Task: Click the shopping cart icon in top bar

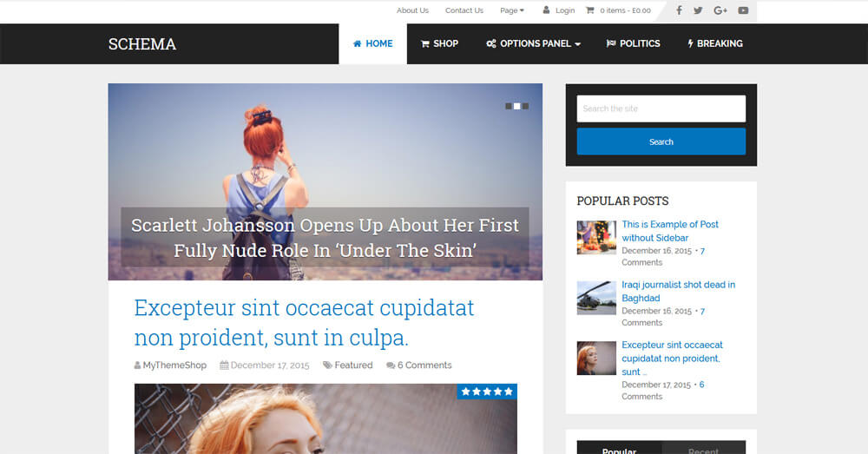Action: 590,10
